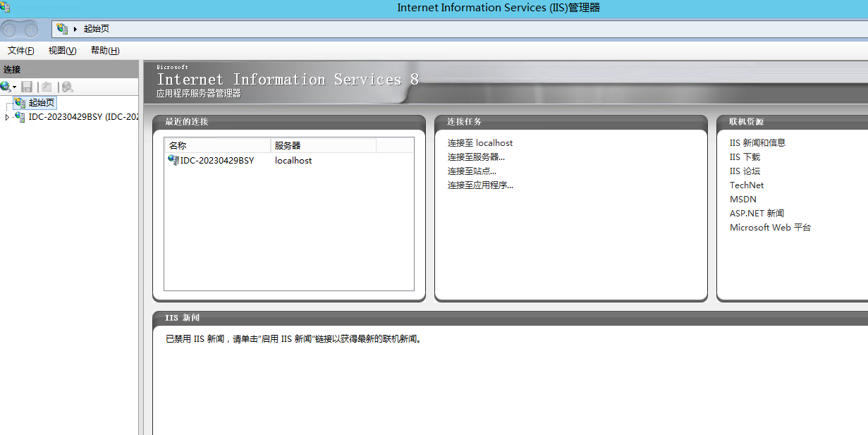This screenshot has width=868, height=435.
Task: Click the 起始页 tree node icon
Action: 20,103
